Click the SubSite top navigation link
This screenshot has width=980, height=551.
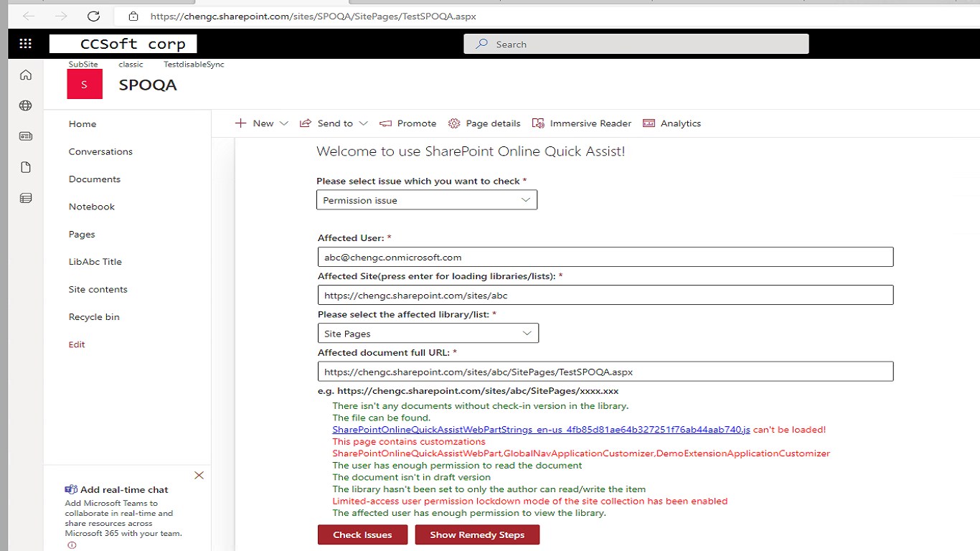[83, 65]
